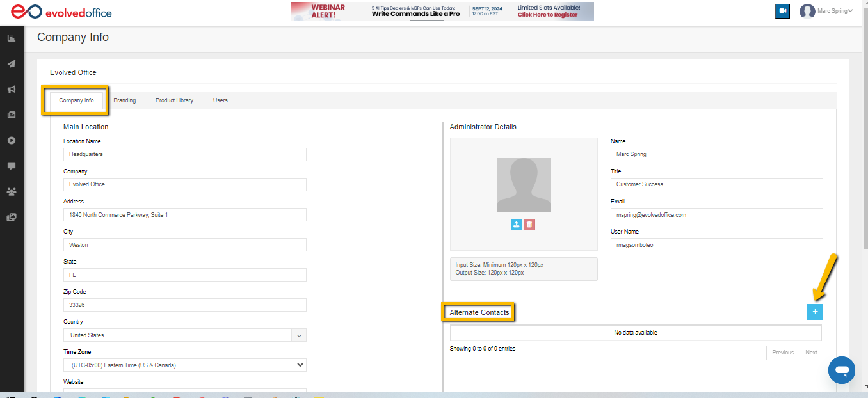Click the blue video camera icon

[782, 11]
